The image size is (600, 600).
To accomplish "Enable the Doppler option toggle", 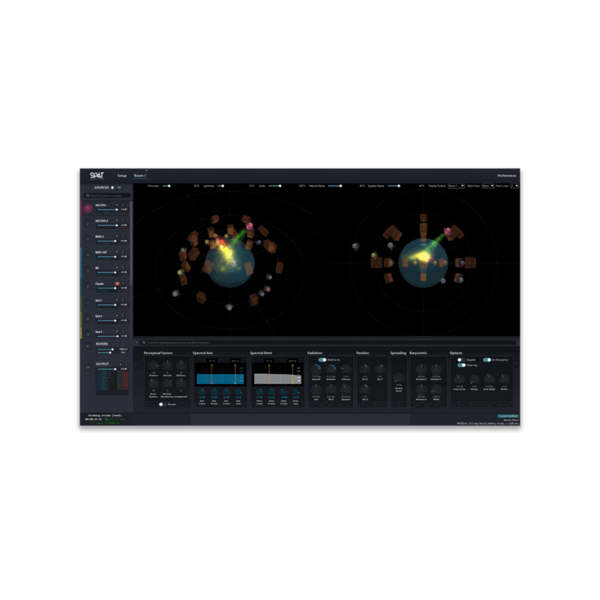I will 461,360.
